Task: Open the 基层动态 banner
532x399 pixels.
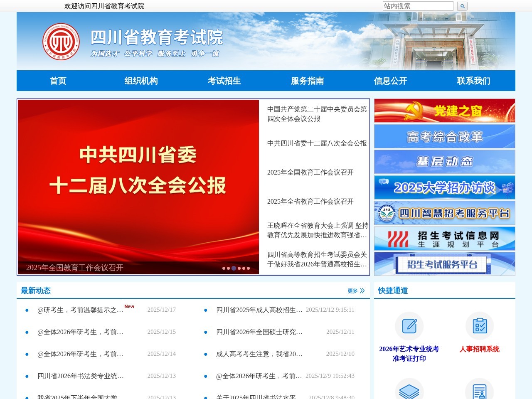Action: (x=444, y=162)
